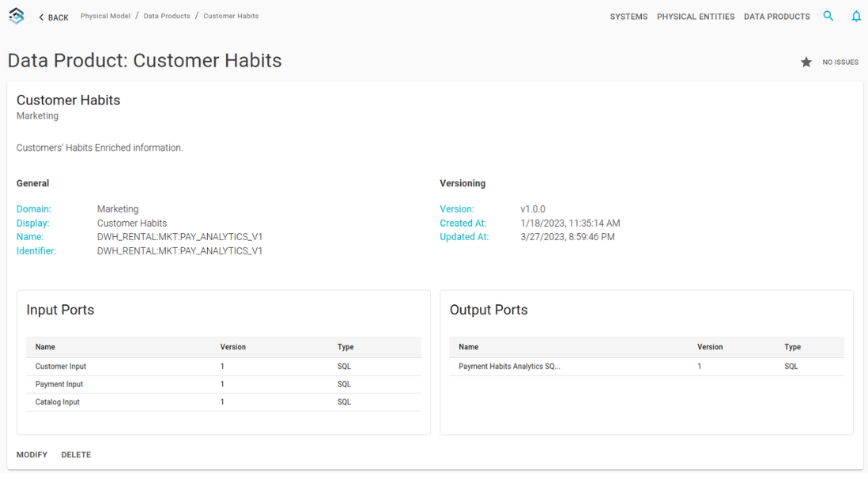This screenshot has width=868, height=493.
Task: Favorite this data product with star icon
Action: pyautogui.click(x=806, y=62)
